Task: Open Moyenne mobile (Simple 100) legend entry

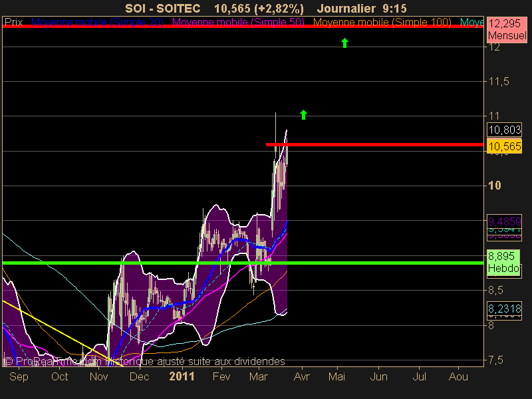Action: pos(382,23)
